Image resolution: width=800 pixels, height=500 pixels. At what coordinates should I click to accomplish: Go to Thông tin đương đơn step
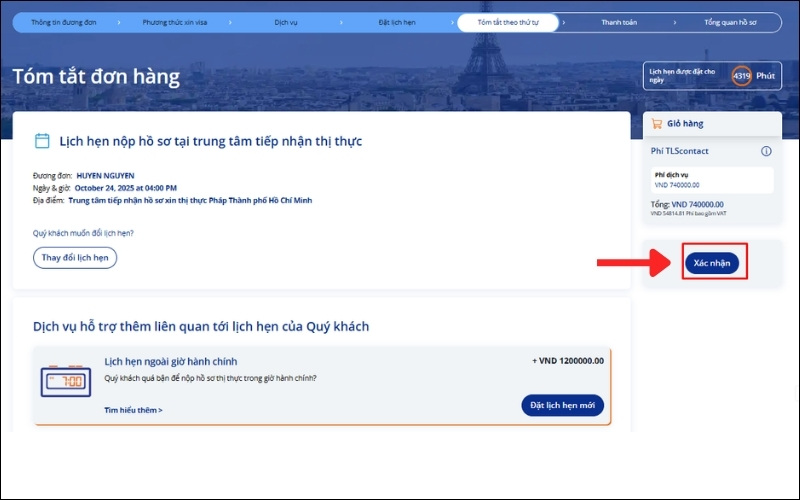(63, 22)
